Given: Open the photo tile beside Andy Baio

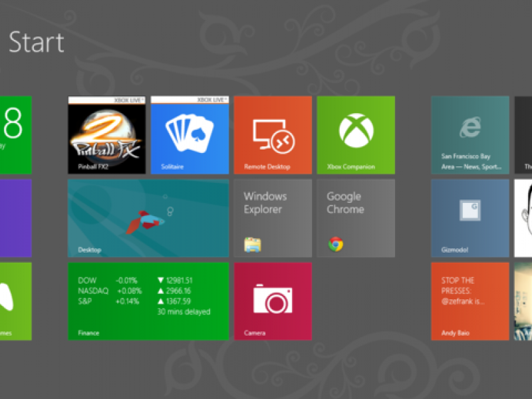Looking at the screenshot, I should pos(523,301).
